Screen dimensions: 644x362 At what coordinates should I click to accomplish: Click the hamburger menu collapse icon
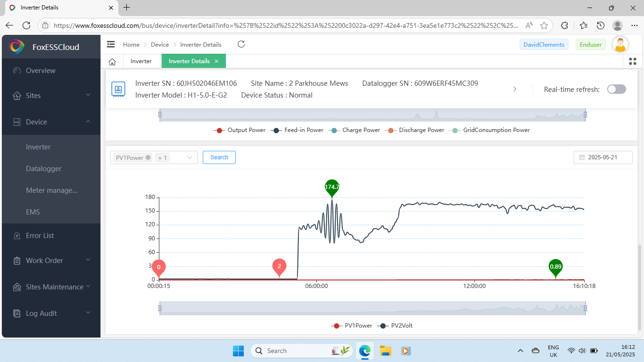coord(111,44)
